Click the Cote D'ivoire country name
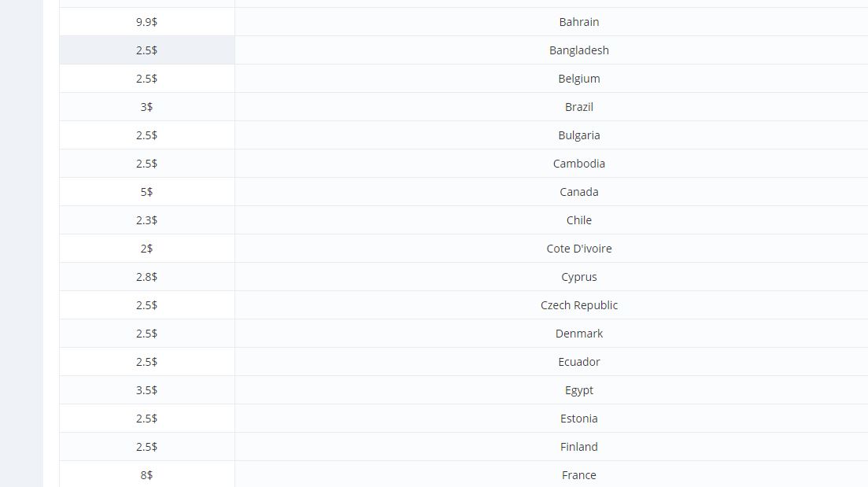868x487 pixels. 578,249
